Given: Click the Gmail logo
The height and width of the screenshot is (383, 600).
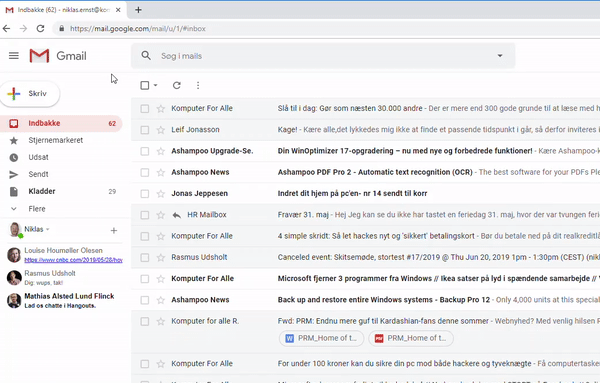Looking at the screenshot, I should pos(58,56).
